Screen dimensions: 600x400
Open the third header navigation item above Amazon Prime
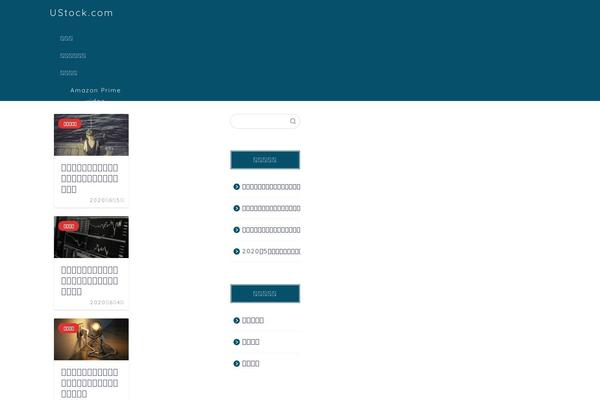tap(68, 73)
